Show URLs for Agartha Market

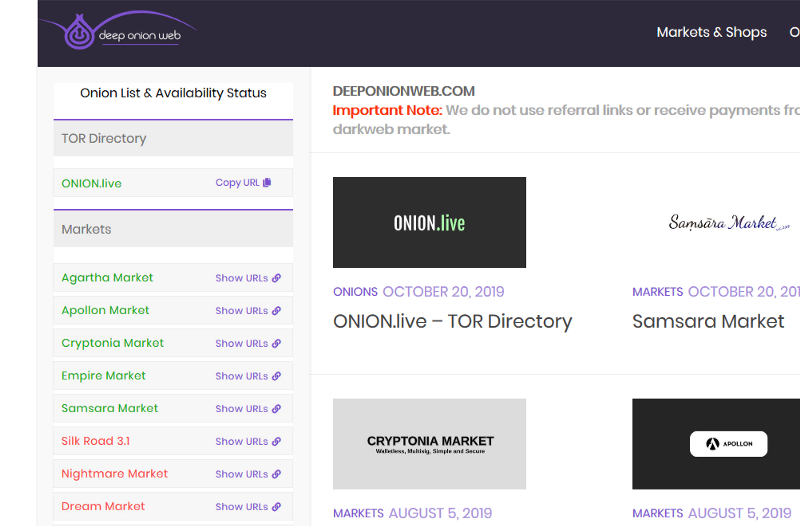[241, 278]
